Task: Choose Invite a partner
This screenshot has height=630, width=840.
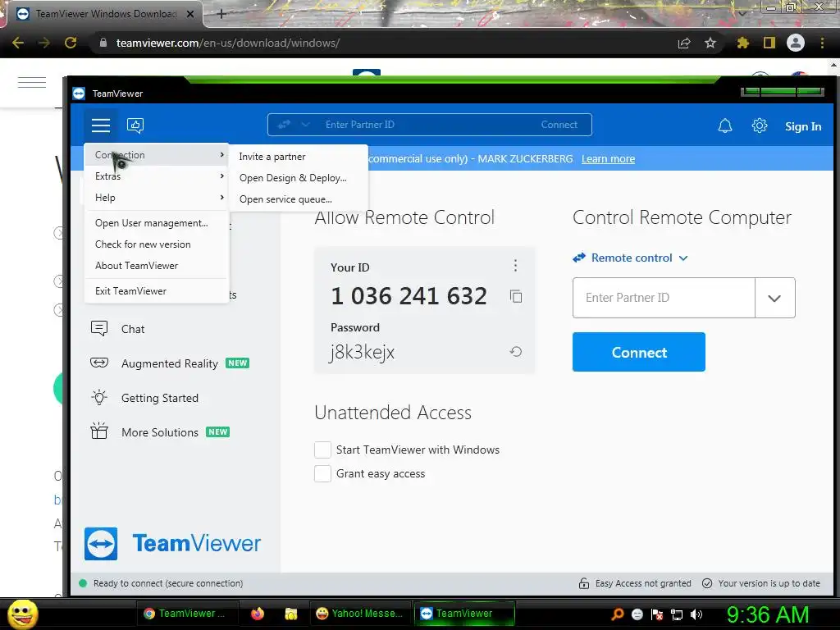Action: [299, 157]
